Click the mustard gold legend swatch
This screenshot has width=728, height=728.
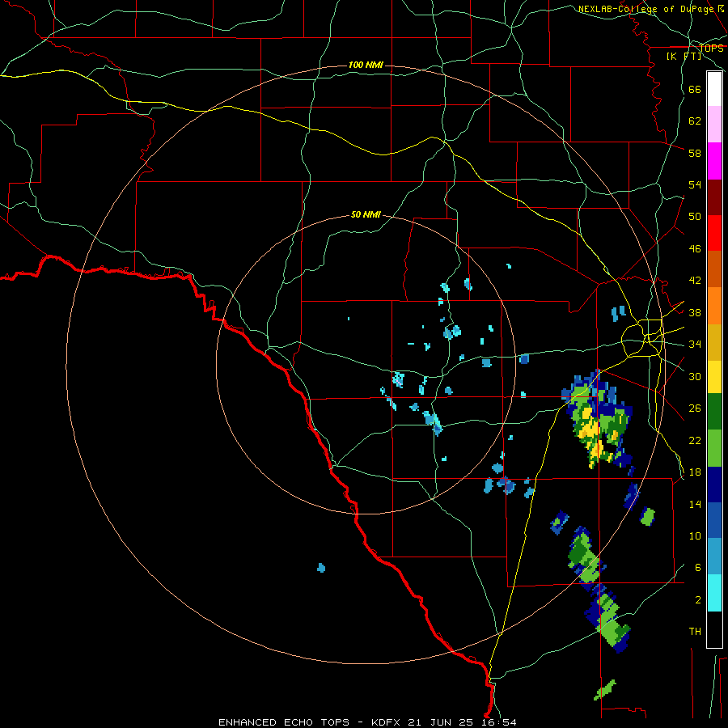[714, 342]
